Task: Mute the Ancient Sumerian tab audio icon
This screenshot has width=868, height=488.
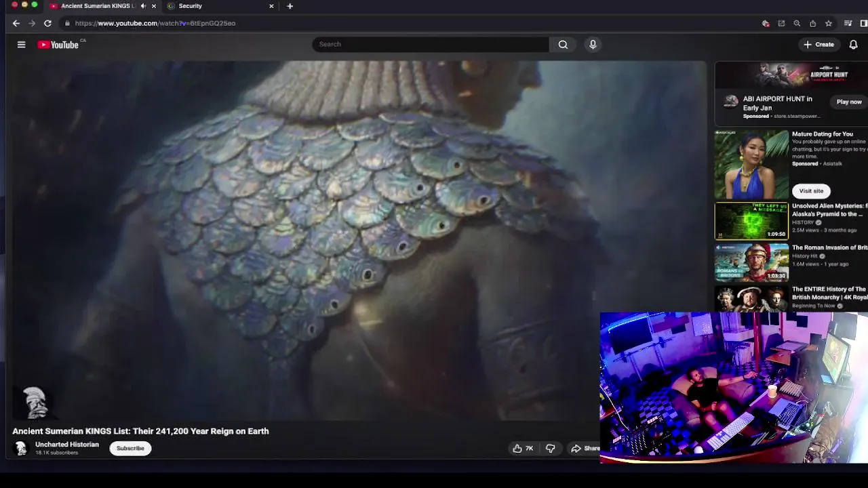Action: click(x=143, y=6)
